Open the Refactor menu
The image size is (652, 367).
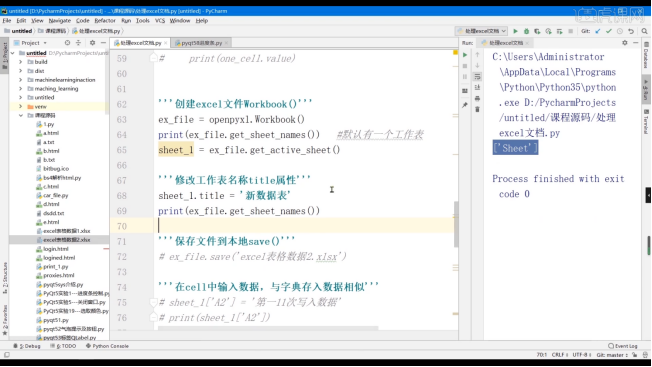[x=105, y=20]
